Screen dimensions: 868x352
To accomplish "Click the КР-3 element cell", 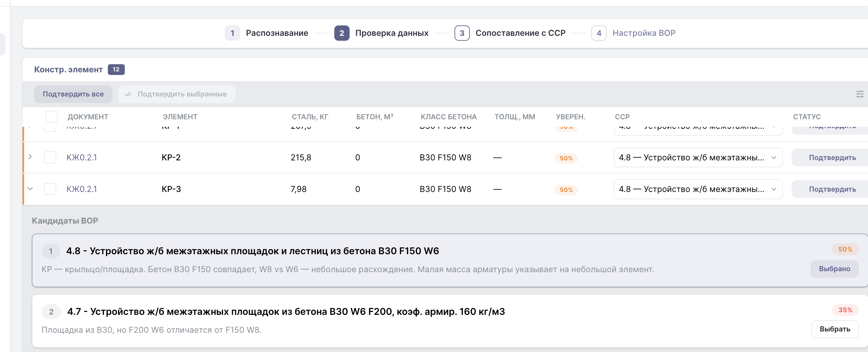I will (x=171, y=189).
